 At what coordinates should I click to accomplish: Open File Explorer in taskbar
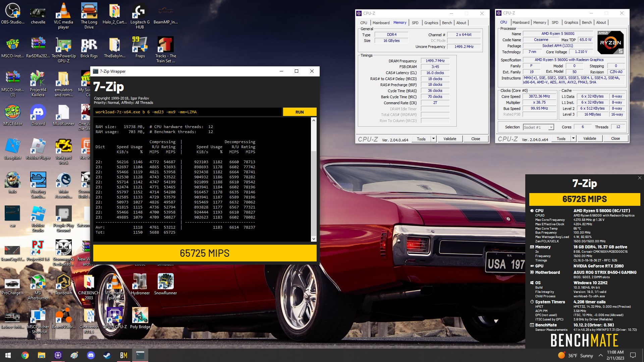coord(41,355)
